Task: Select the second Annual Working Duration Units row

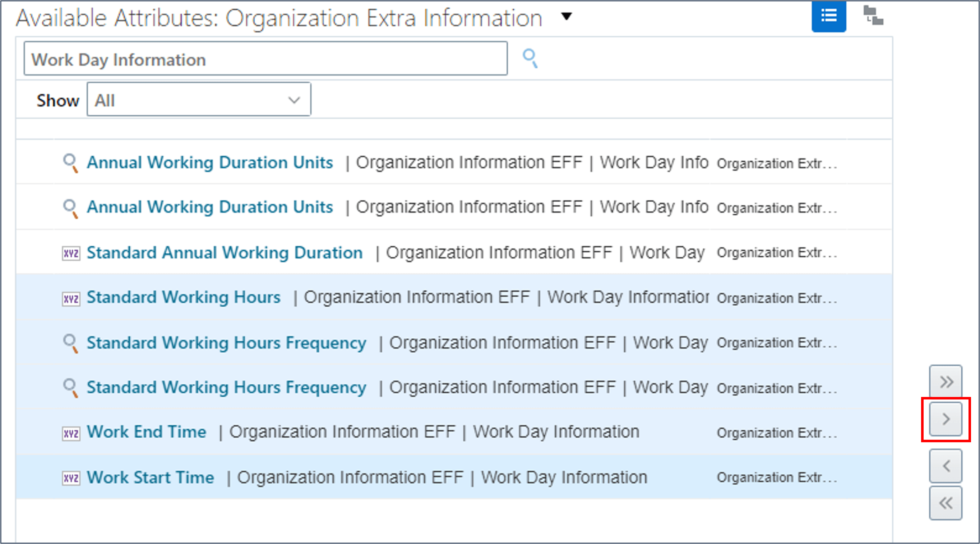Action: coord(210,207)
